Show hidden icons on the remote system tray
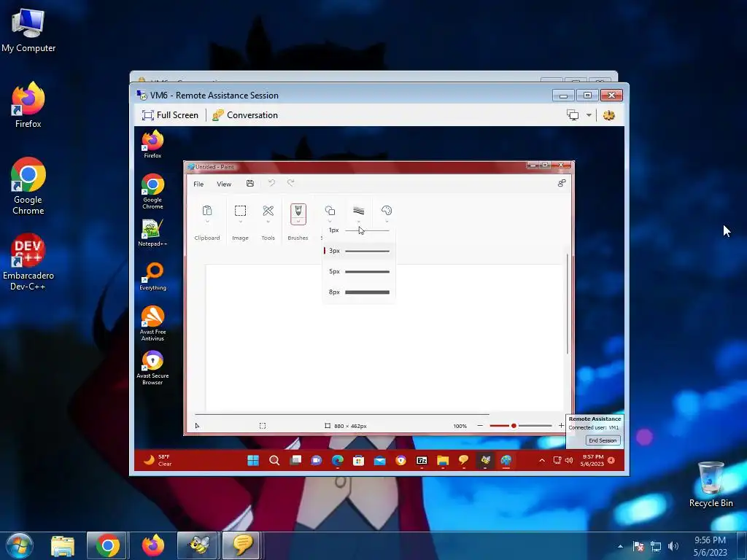The image size is (747, 560). (542, 461)
